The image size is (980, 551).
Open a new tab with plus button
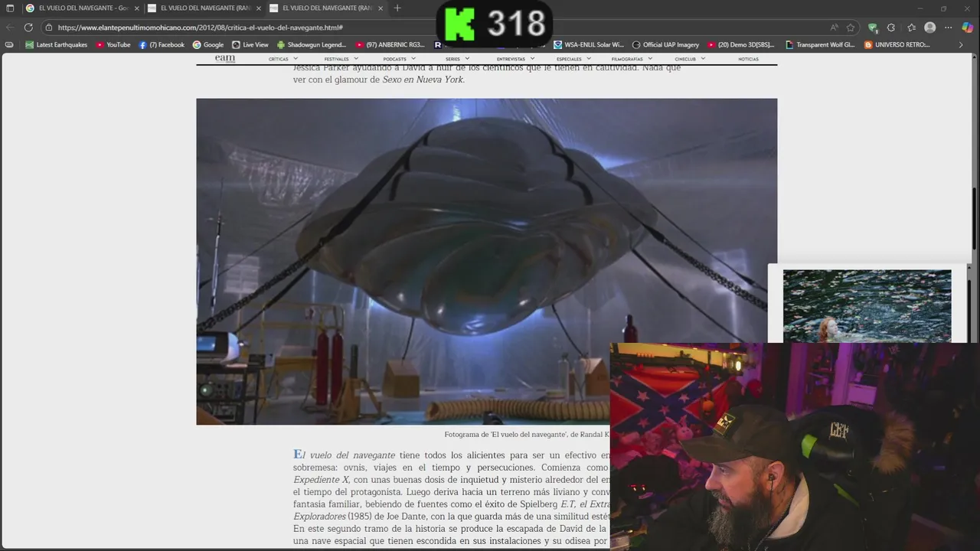click(x=397, y=8)
